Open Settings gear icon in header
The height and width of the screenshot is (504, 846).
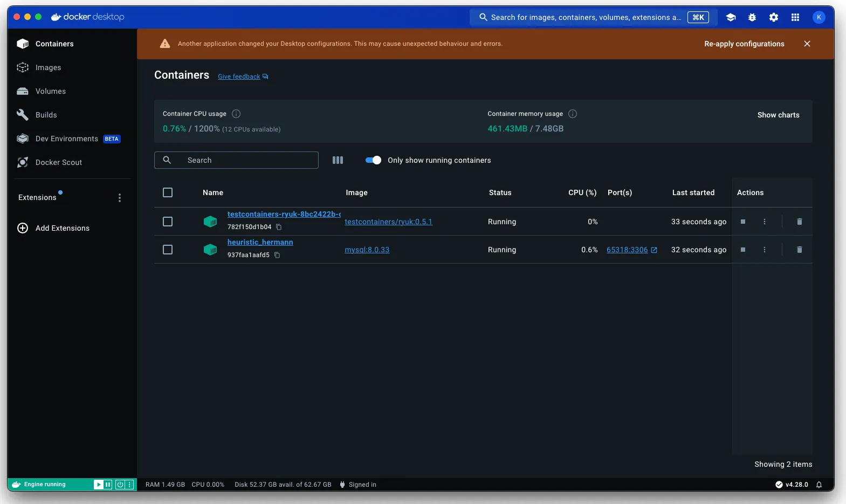774,17
